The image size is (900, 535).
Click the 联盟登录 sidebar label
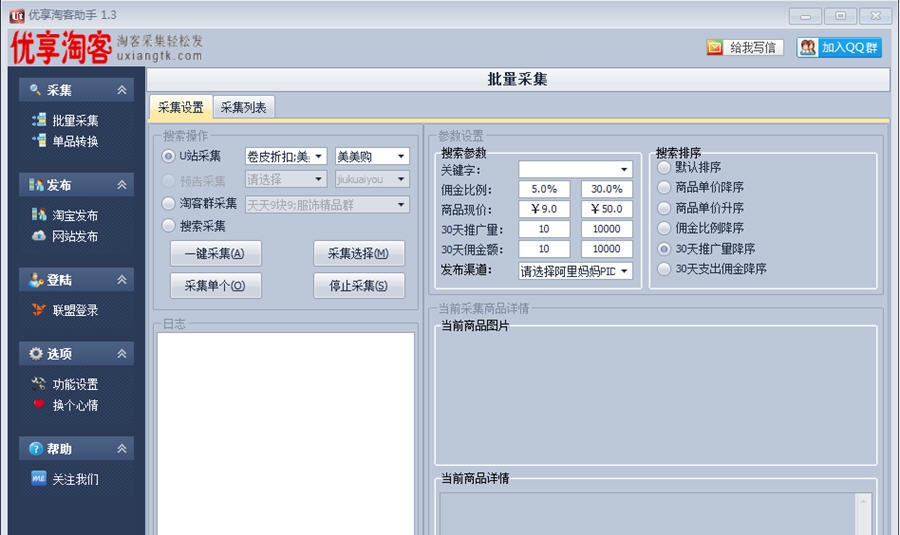pyautogui.click(x=75, y=311)
